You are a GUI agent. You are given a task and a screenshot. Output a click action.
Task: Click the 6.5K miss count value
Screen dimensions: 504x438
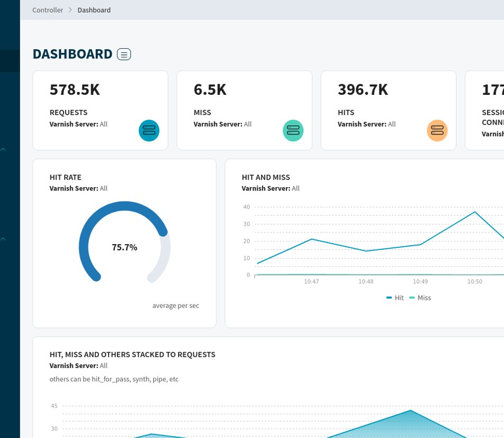click(x=210, y=90)
